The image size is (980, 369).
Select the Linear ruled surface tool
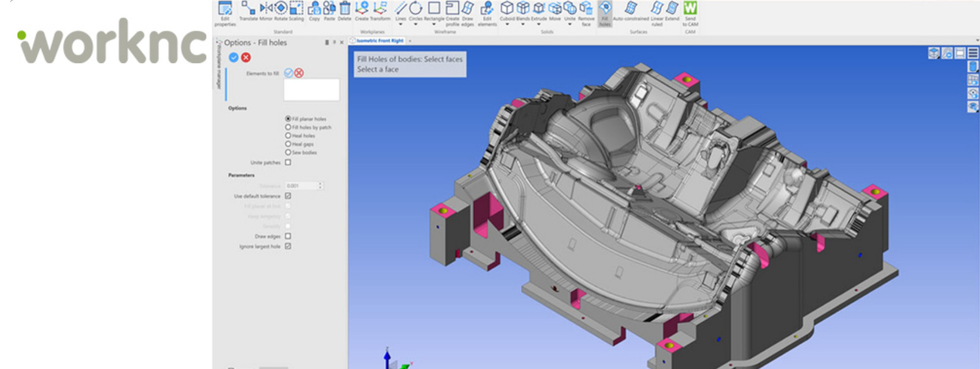click(657, 13)
